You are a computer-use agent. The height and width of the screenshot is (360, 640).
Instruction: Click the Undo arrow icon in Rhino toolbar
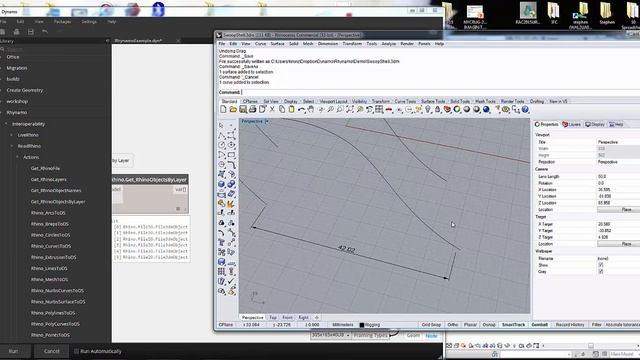[x=301, y=109]
